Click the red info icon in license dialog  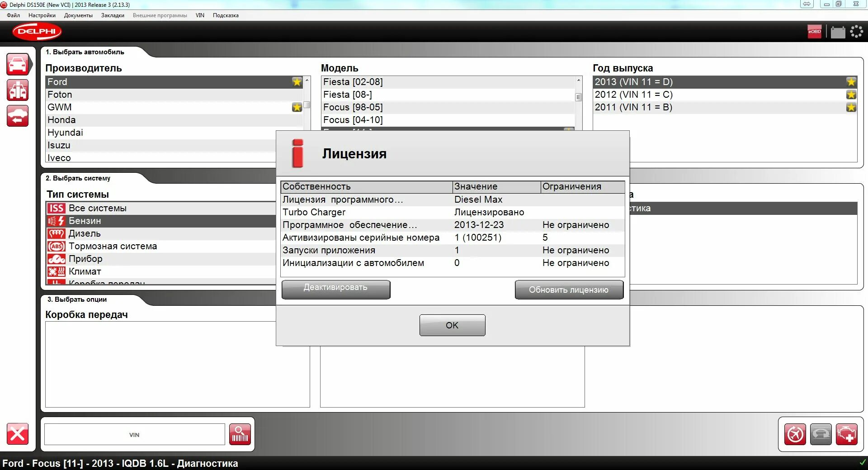297,153
